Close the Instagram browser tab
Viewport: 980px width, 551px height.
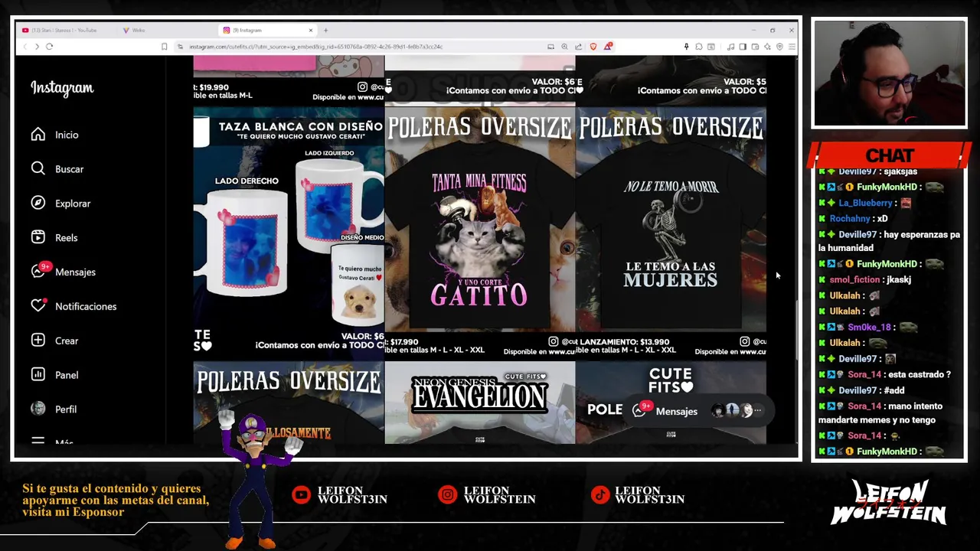coord(311,31)
